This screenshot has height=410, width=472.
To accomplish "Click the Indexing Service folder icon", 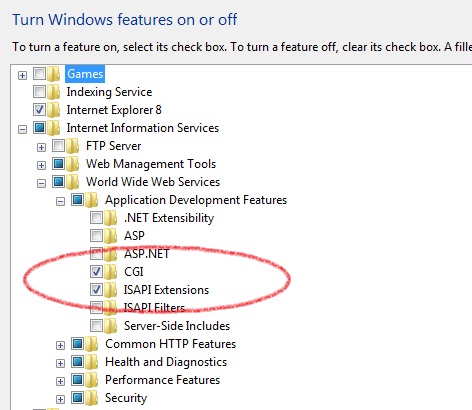I will [x=53, y=92].
